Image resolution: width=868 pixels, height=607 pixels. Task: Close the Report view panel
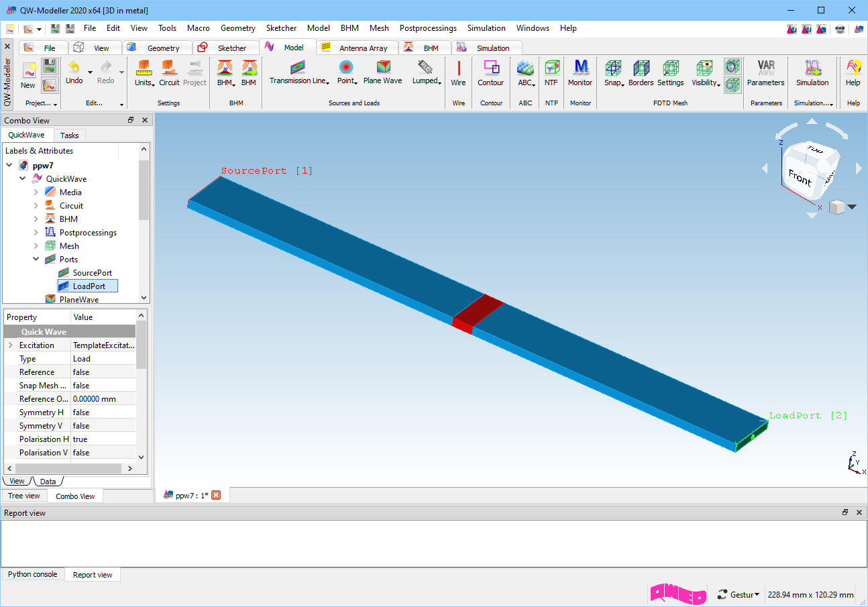point(859,512)
